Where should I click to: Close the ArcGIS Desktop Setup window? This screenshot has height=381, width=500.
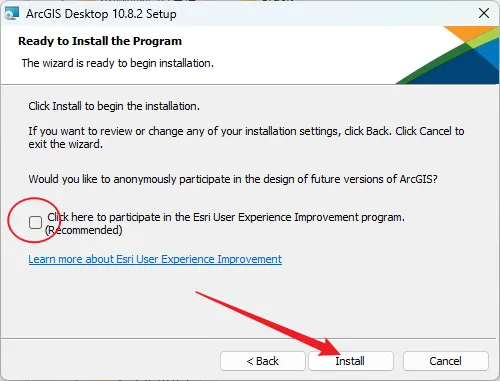pos(484,13)
